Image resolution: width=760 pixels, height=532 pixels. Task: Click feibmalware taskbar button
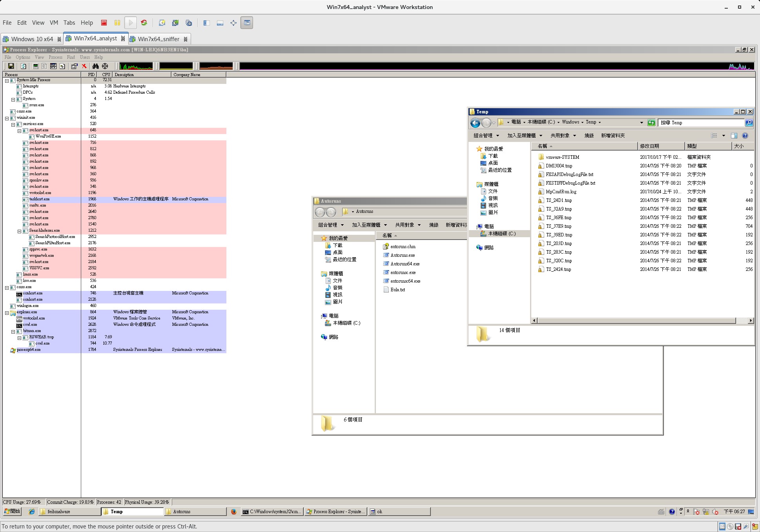pos(70,512)
